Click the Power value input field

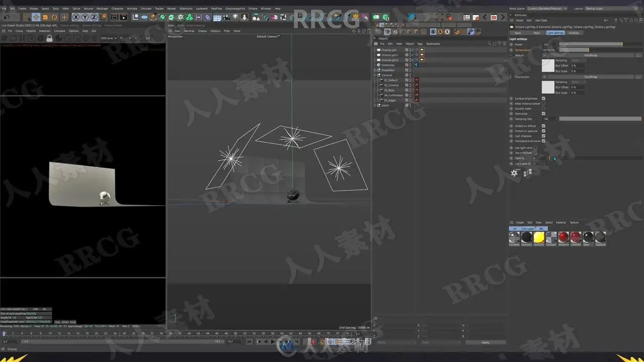pos(549,44)
